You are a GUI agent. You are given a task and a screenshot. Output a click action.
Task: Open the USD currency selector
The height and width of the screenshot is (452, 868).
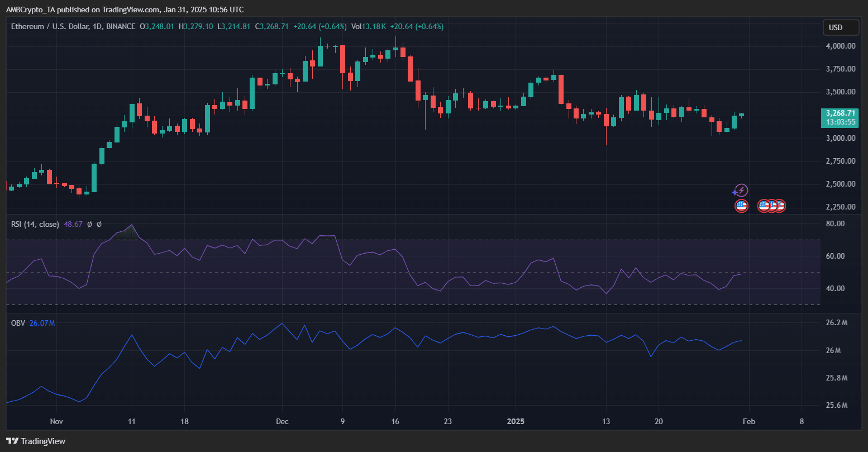pyautogui.click(x=841, y=27)
